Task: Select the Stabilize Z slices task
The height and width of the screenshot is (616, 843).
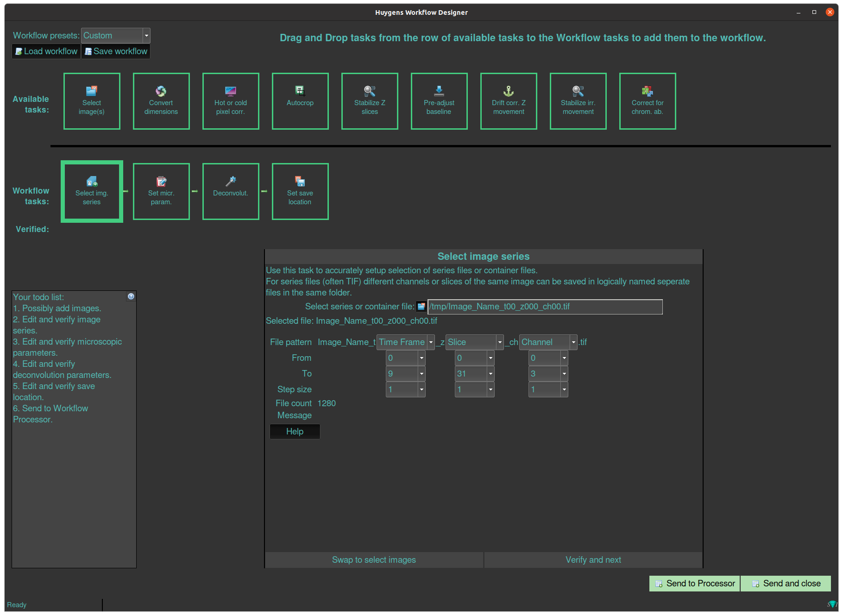Action: pyautogui.click(x=370, y=101)
